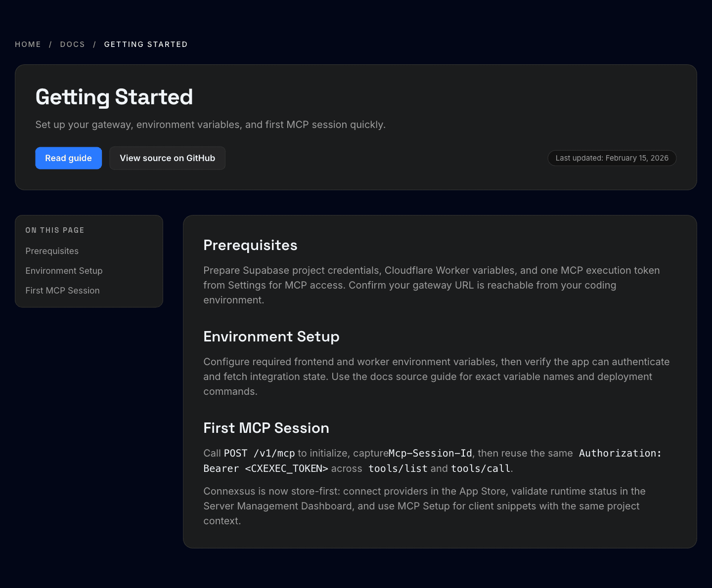Click the subtitle text under Getting Started
Screen dimensions: 712x588
(x=210, y=125)
